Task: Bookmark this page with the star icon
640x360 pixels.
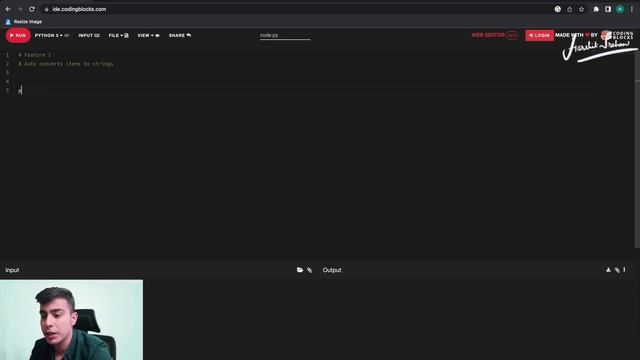Action: click(581, 9)
